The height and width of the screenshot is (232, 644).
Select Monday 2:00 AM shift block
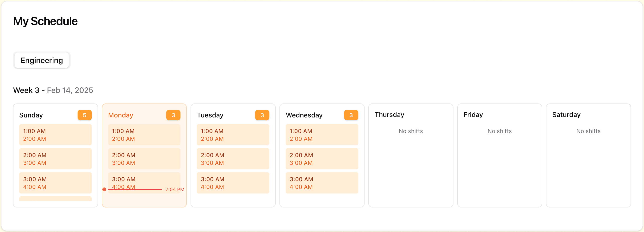pos(144,159)
